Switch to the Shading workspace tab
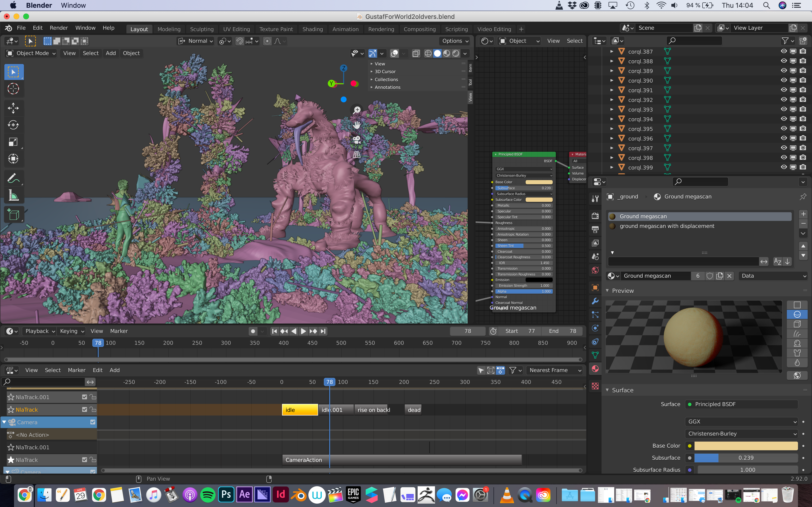The image size is (812, 507). (312, 29)
